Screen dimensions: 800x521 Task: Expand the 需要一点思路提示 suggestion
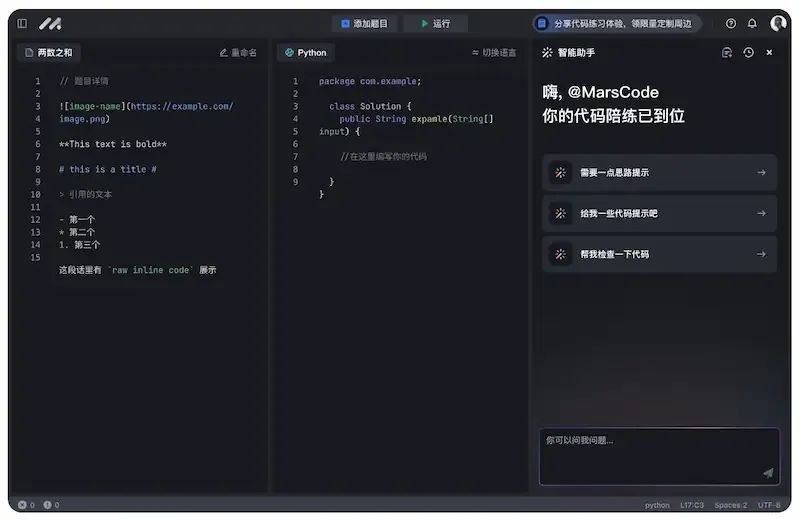(659, 172)
